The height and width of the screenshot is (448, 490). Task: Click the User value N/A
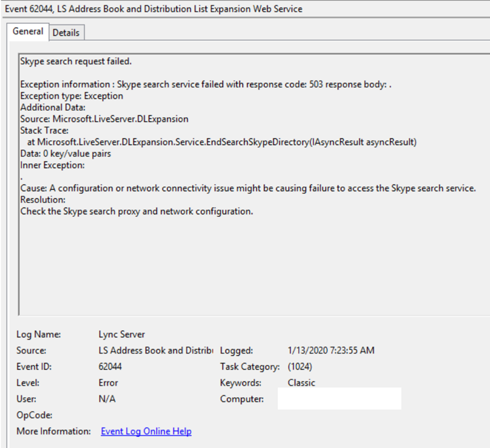[106, 400]
